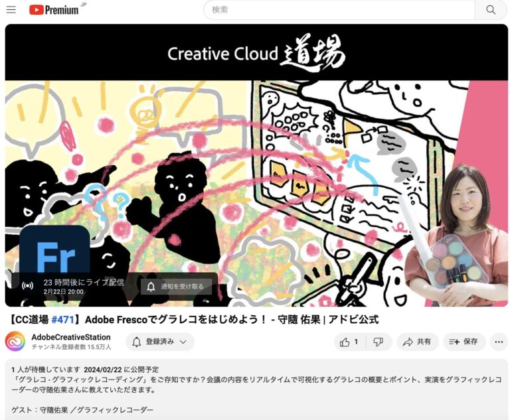Click the live broadcast signal icon
The image size is (510, 420).
[27, 286]
